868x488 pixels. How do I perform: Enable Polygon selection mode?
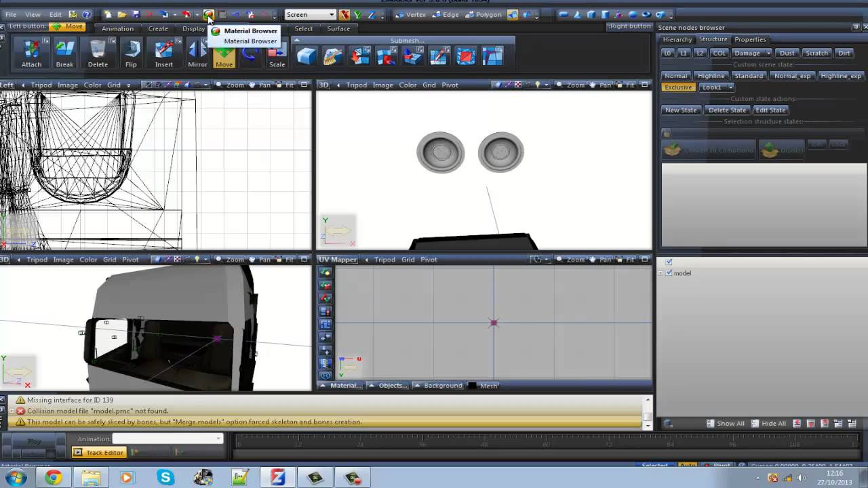(484, 14)
